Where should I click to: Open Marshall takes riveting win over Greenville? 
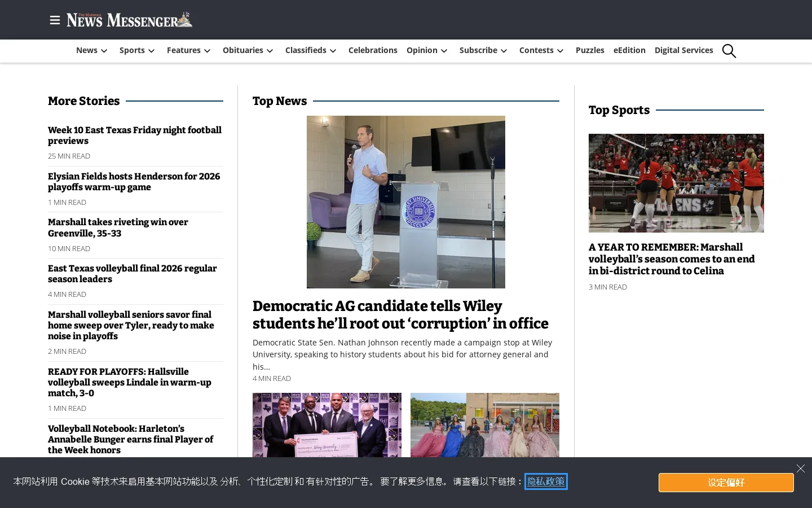tap(118, 227)
